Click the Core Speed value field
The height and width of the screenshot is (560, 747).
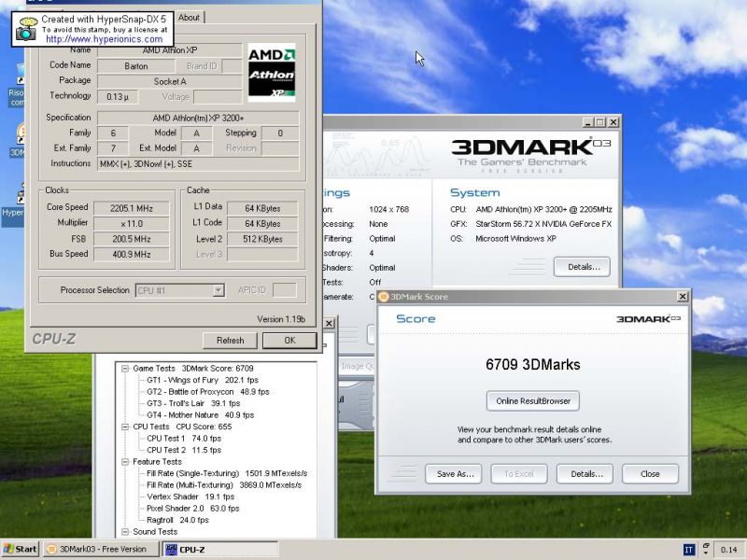coord(132,208)
